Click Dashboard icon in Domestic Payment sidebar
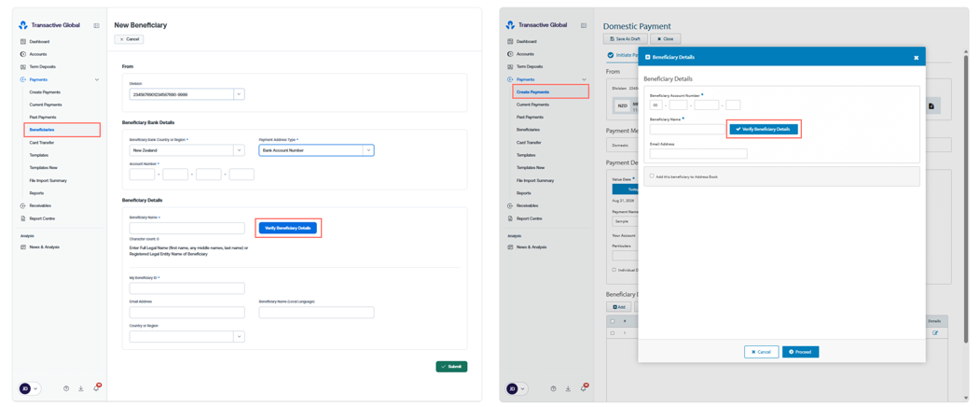The height and width of the screenshot is (407, 980). pos(510,41)
